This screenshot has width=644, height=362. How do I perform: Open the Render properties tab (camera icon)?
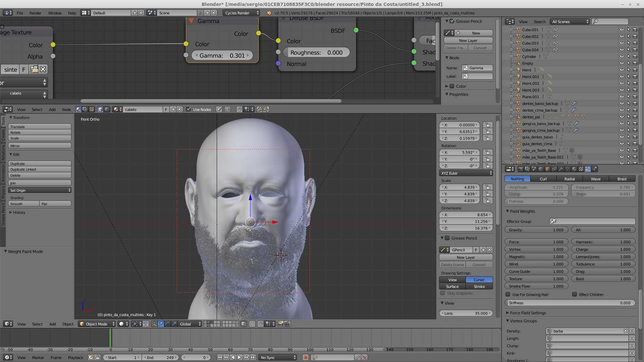(521, 169)
